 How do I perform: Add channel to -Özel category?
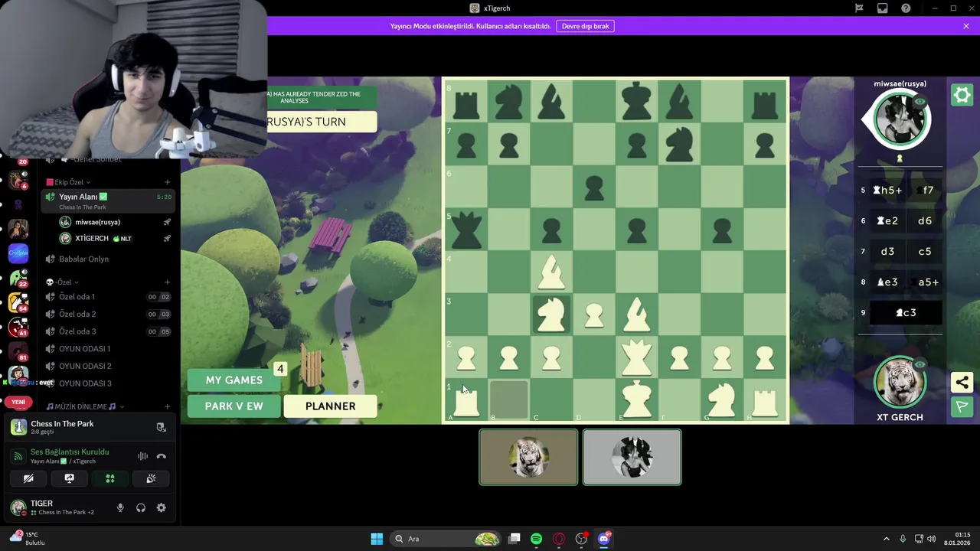167,282
